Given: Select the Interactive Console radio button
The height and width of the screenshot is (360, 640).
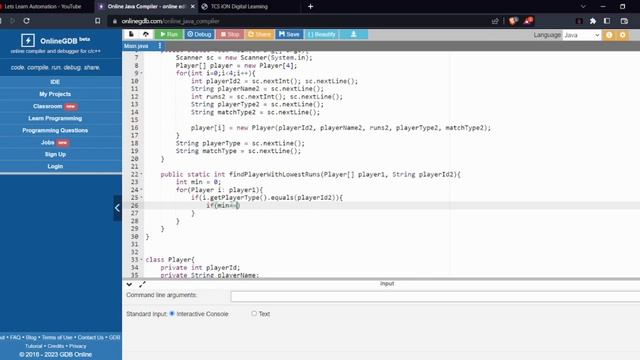Looking at the screenshot, I should [x=172, y=313].
